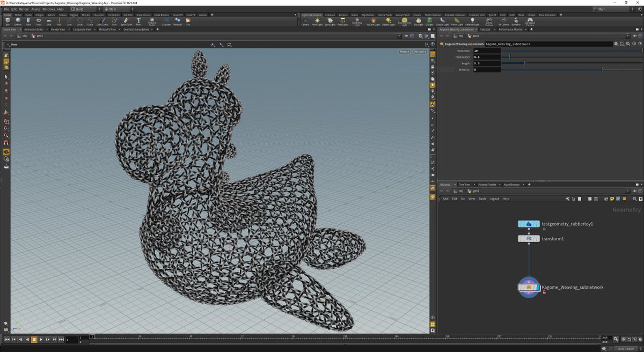Jump to the first frame

coord(6,339)
